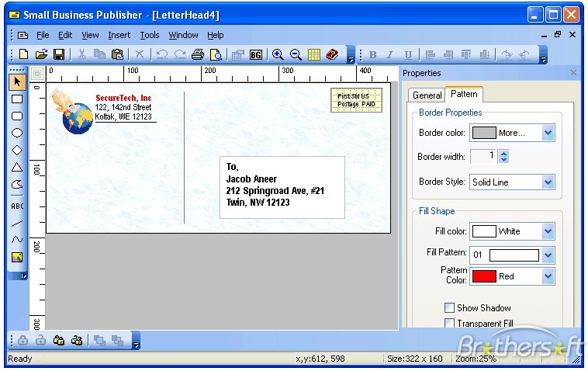Open Print Preview

click(216, 54)
